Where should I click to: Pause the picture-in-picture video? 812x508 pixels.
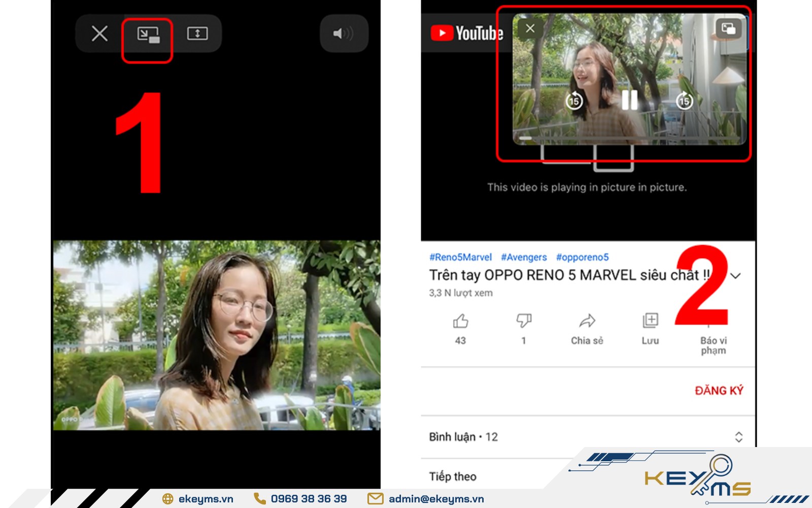point(629,100)
